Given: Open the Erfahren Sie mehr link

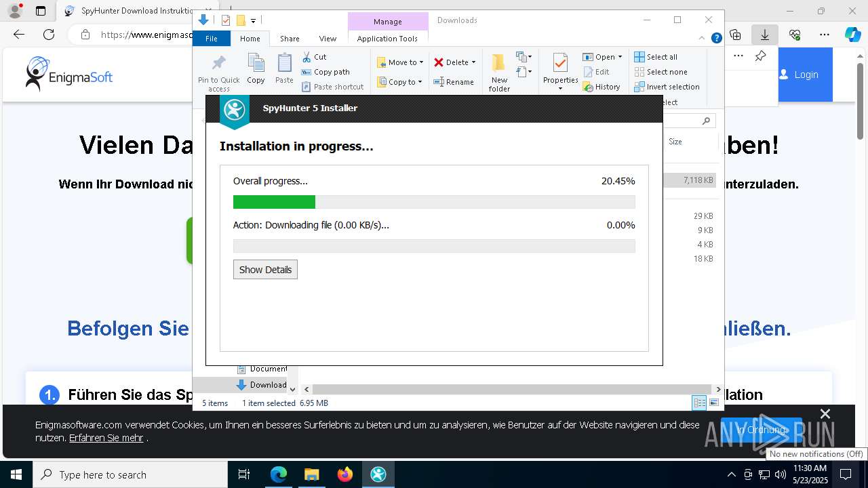Looking at the screenshot, I should [x=106, y=438].
